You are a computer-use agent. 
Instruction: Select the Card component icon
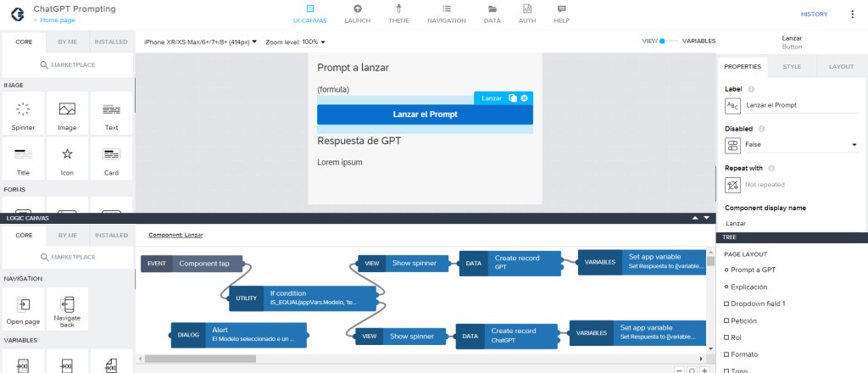point(111,159)
